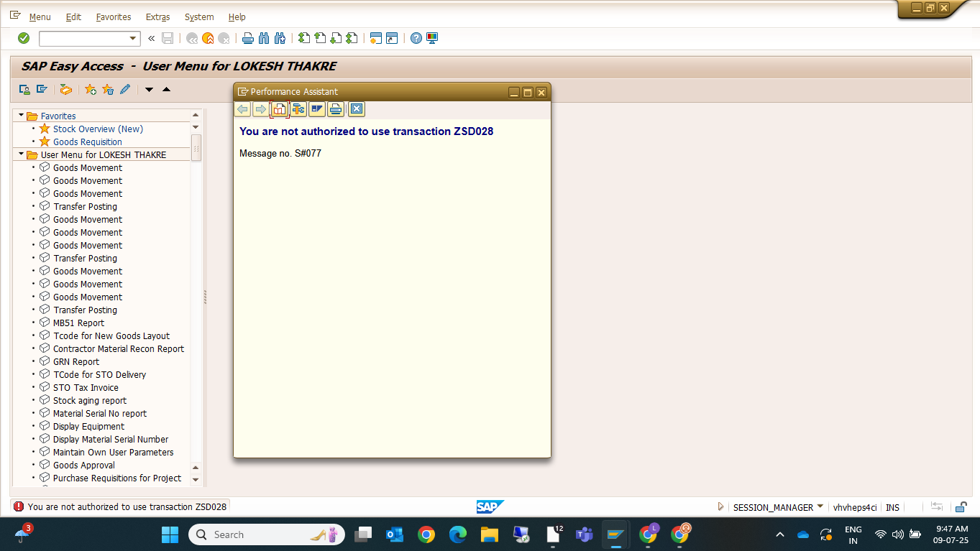Click the Change Favorites pencil icon
The height and width of the screenshot is (551, 980).
125,90
